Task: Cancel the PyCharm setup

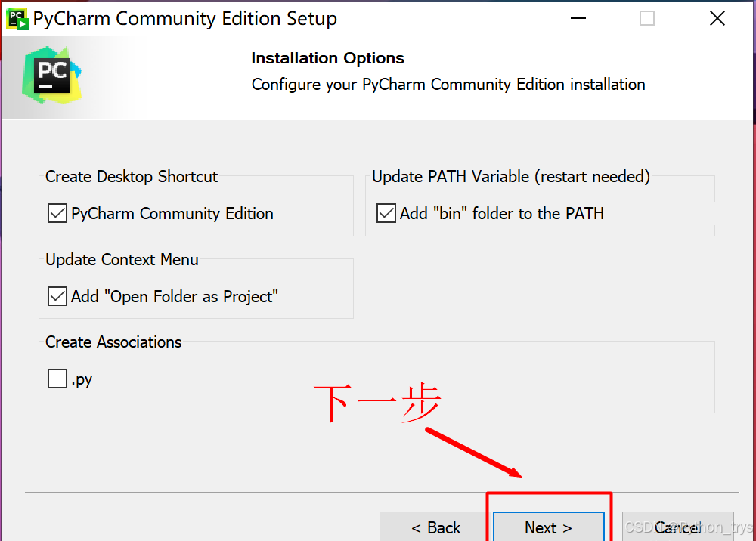Action: click(x=678, y=527)
